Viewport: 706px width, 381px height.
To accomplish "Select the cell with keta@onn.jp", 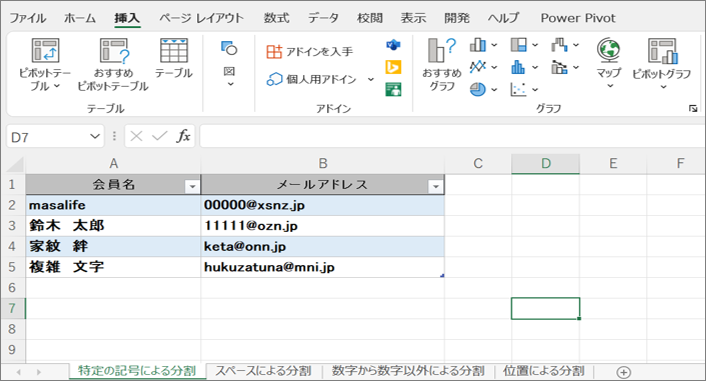I will (x=322, y=246).
